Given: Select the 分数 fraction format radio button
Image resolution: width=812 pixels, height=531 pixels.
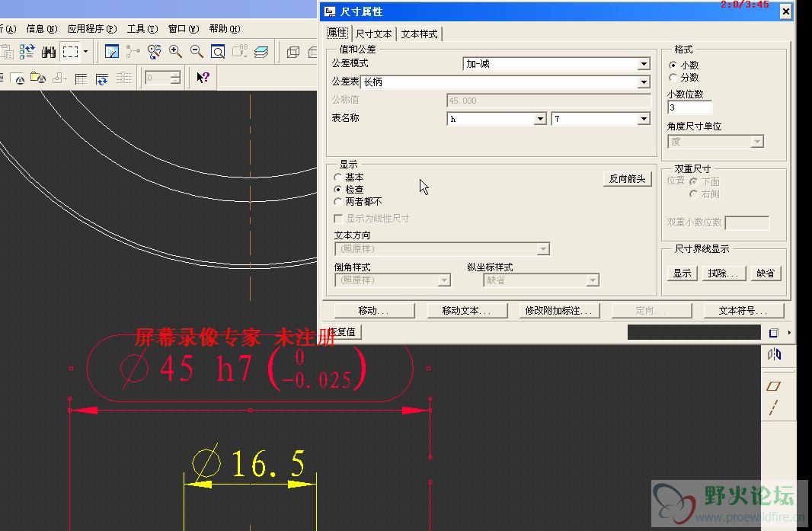Looking at the screenshot, I should [673, 77].
